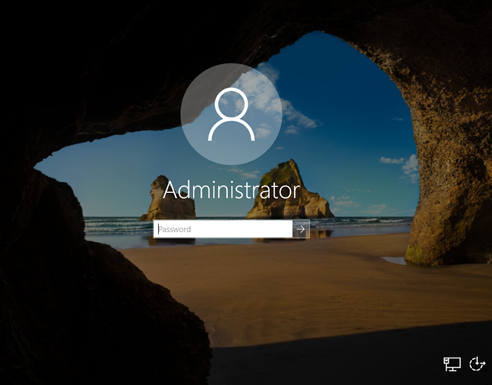Place cursor in Password placeholder text
This screenshot has height=385, width=492.
pyautogui.click(x=175, y=229)
